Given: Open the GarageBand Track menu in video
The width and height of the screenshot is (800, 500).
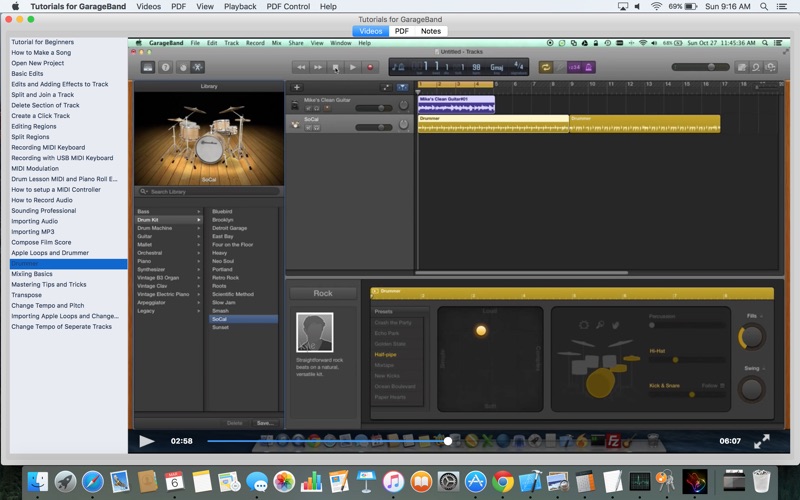Looking at the screenshot, I should click(232, 43).
